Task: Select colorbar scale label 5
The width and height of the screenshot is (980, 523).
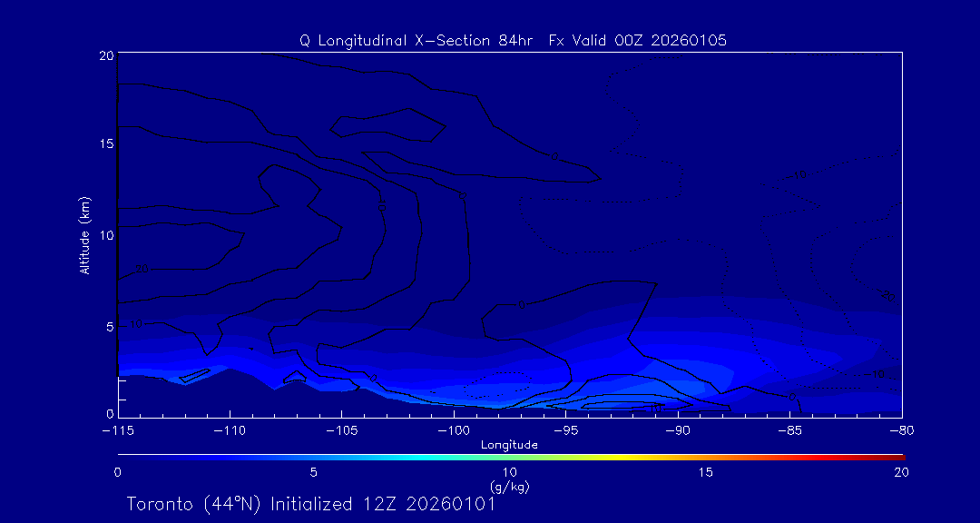Action: (313, 473)
